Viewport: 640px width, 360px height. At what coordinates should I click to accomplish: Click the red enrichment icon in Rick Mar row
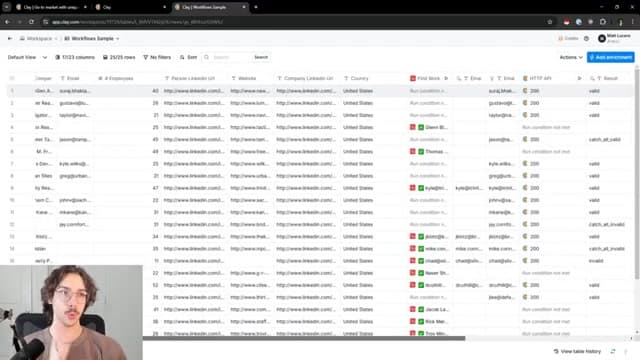[x=413, y=322]
